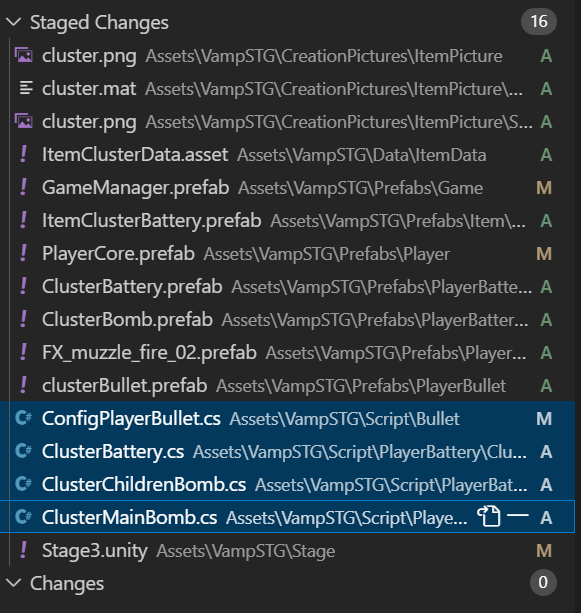Screen dimensions: 581x613
Task: Click text file icon of cluster.mat
Action: tap(26, 88)
